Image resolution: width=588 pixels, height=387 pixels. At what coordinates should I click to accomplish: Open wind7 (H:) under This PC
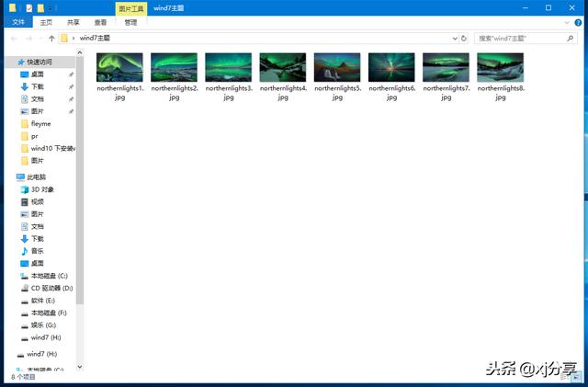[46, 338]
